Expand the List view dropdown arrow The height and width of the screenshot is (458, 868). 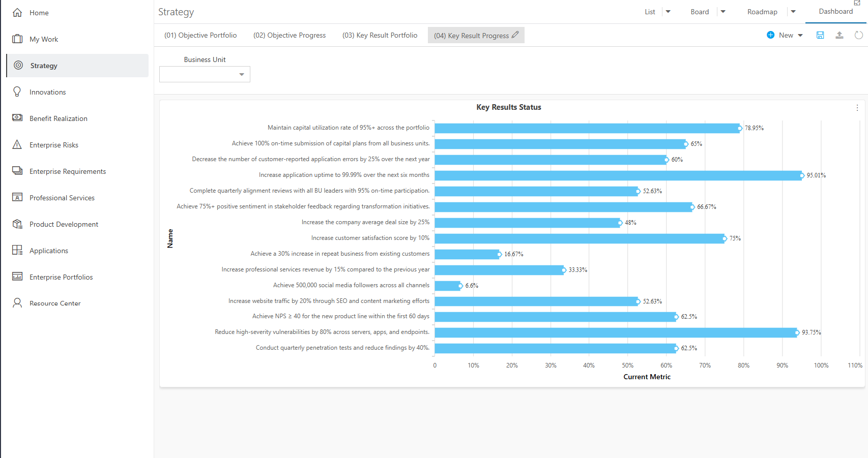[668, 12]
